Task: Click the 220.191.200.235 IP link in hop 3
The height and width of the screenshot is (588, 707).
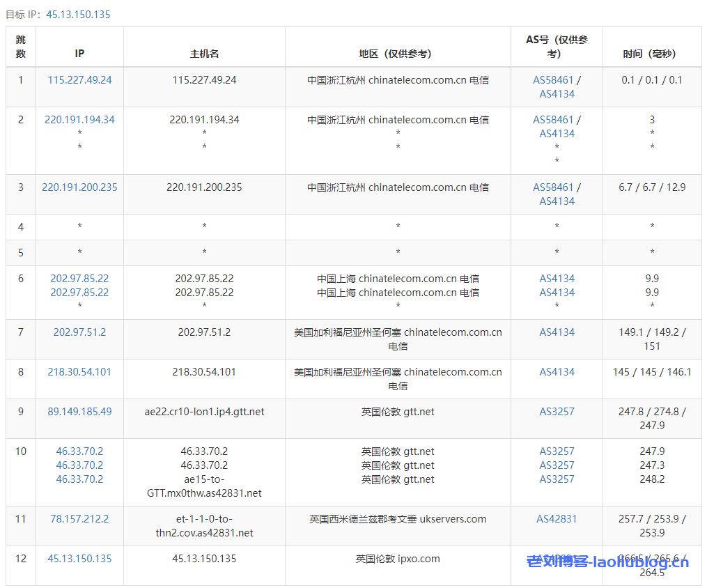Action: [x=79, y=187]
